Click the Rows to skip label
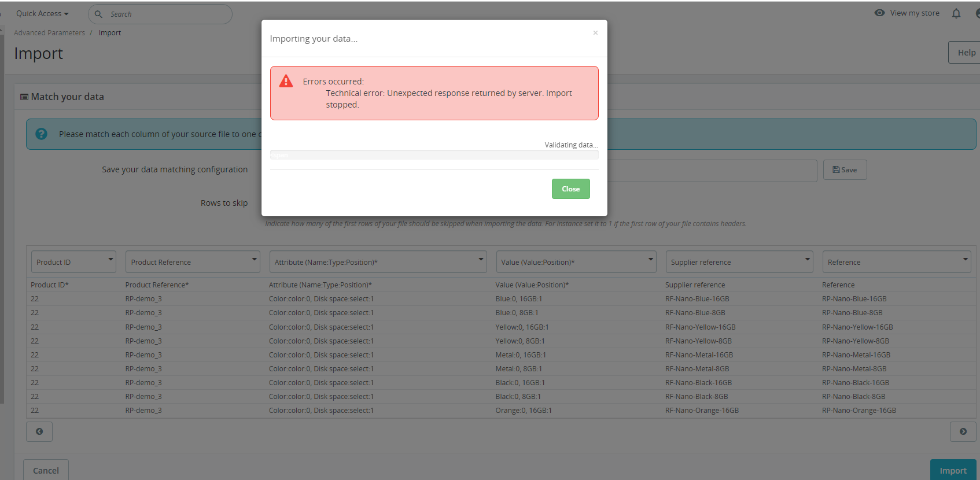 (224, 203)
